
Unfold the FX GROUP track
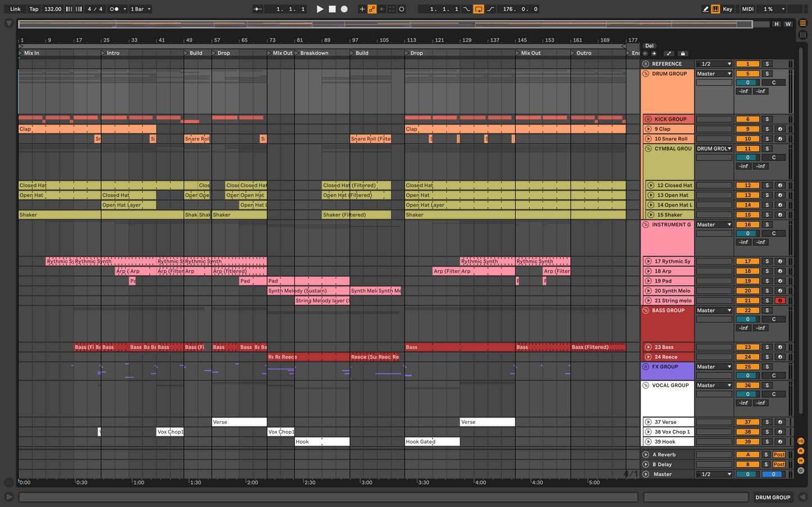(646, 367)
